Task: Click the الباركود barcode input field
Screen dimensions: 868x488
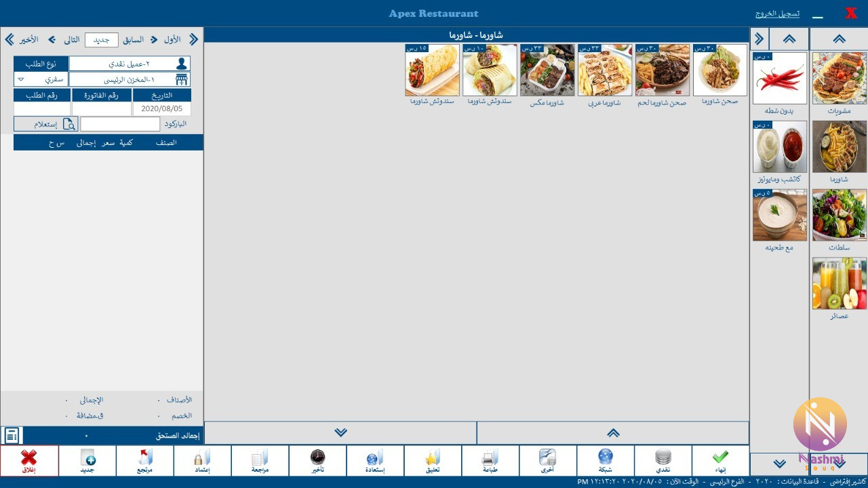Action: 120,124
